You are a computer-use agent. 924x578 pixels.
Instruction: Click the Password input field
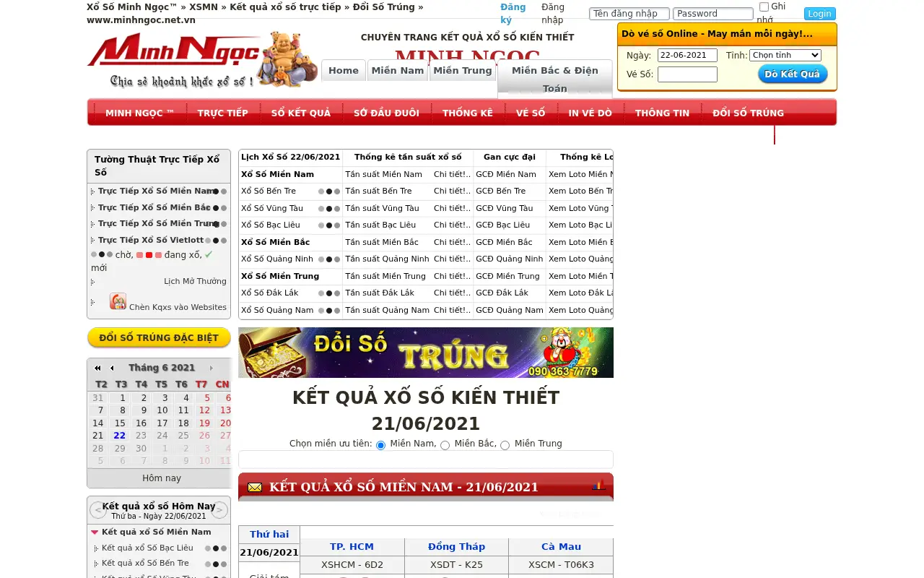pos(713,14)
